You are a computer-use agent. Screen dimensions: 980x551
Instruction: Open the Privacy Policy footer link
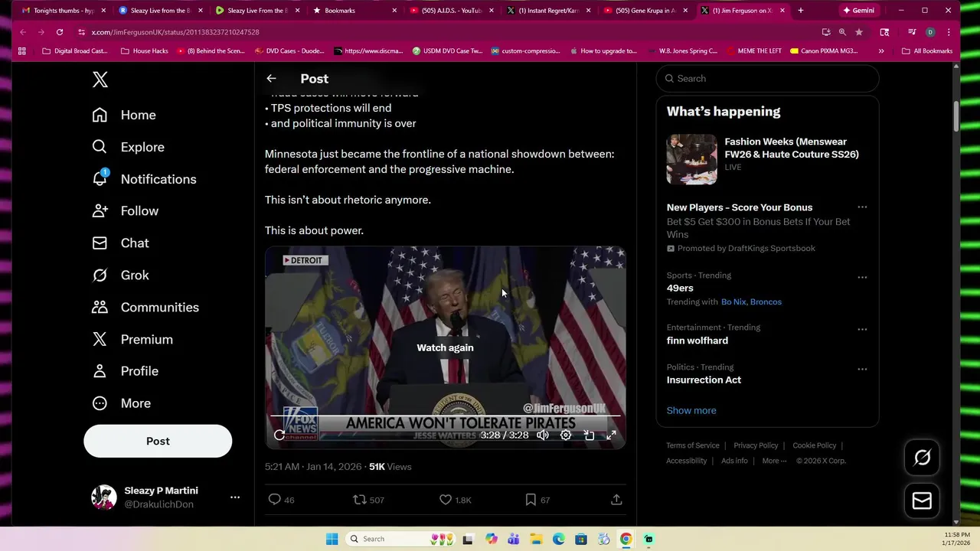coord(756,445)
